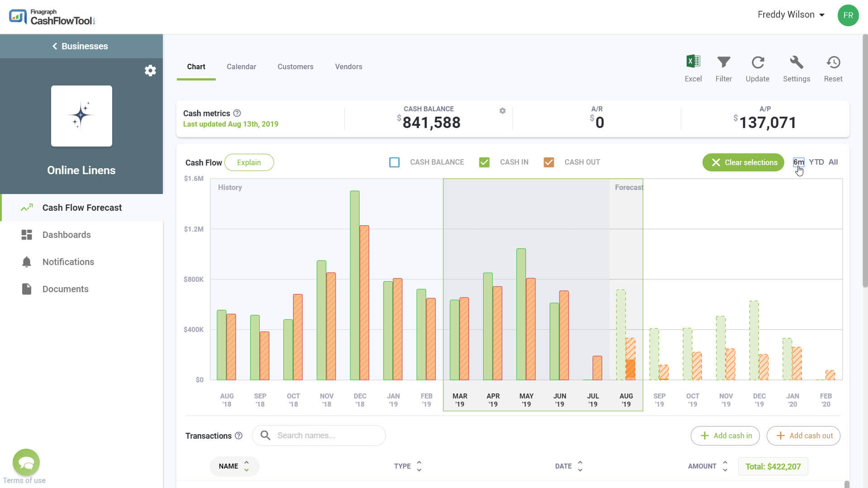Open business settings gear in sidebar
This screenshot has height=488, width=868.
point(150,71)
